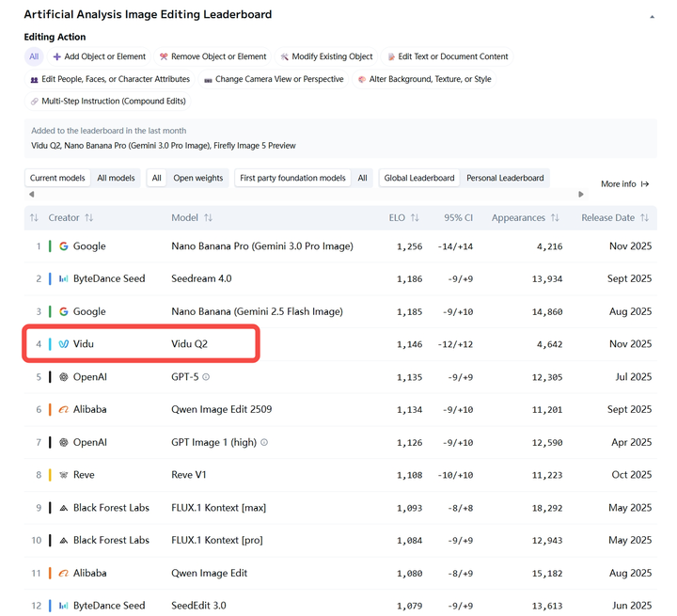Select Multi-Step Instruction (Compound Edits) filter

tap(108, 101)
